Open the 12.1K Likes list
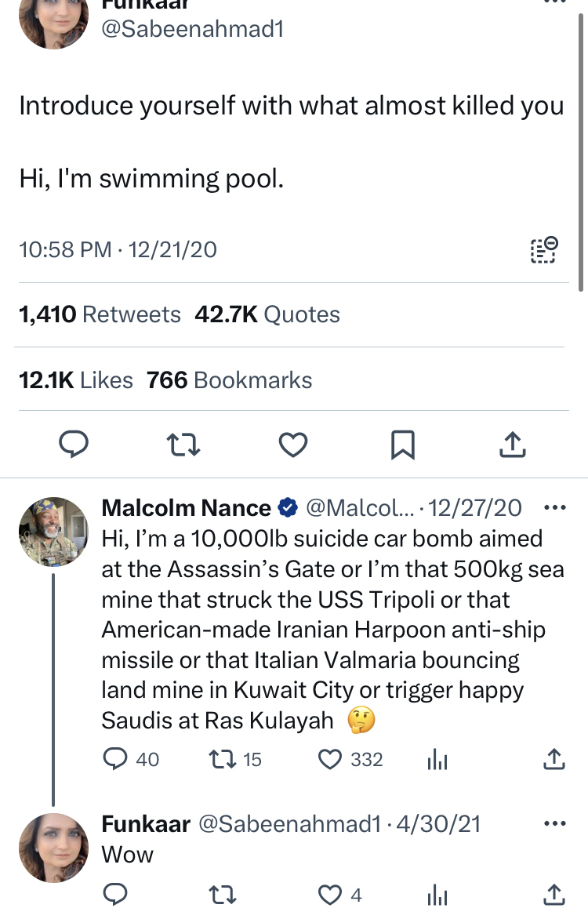This screenshot has height=919, width=588. (76, 380)
